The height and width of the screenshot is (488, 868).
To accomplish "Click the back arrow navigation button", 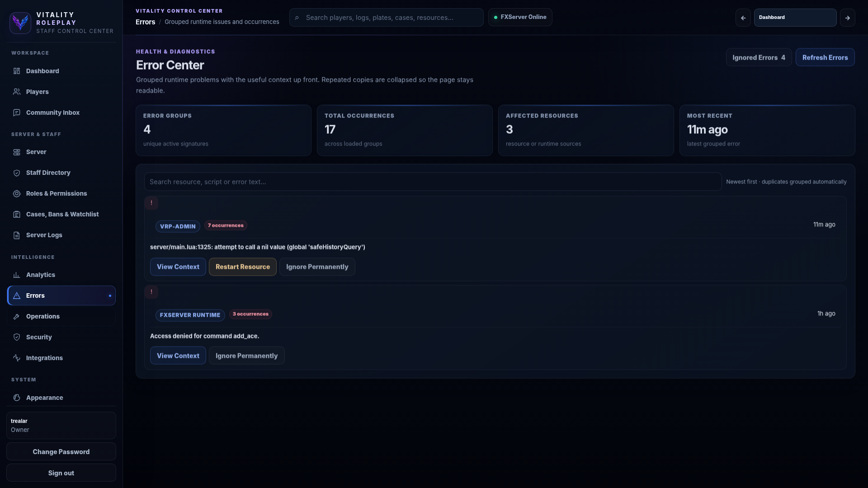I will point(743,18).
